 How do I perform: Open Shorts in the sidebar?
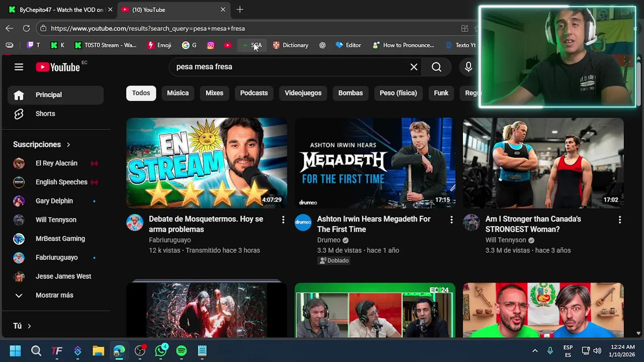click(55, 114)
